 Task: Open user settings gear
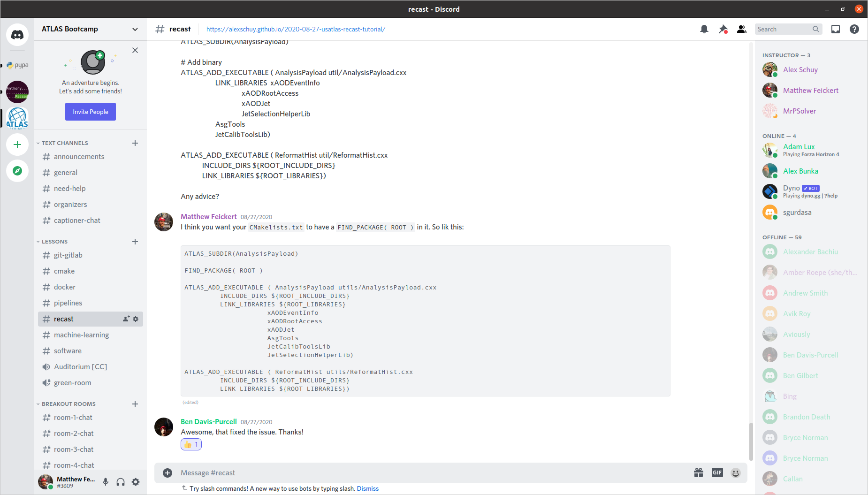coord(136,482)
